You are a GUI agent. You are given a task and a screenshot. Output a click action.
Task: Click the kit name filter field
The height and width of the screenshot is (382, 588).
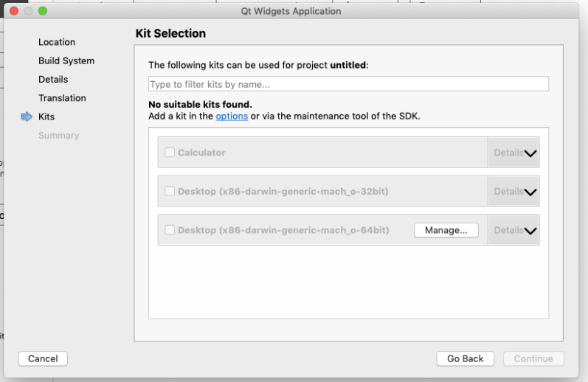(348, 84)
